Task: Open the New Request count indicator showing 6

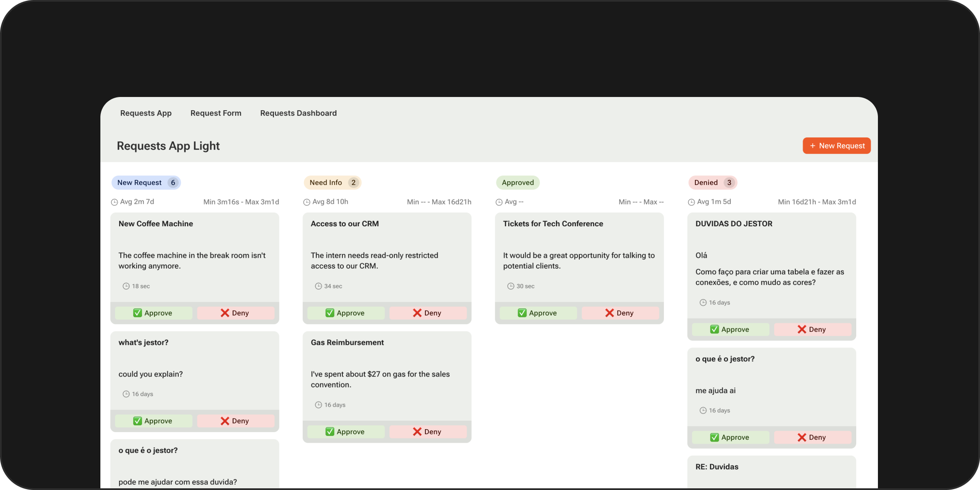Action: pos(173,182)
